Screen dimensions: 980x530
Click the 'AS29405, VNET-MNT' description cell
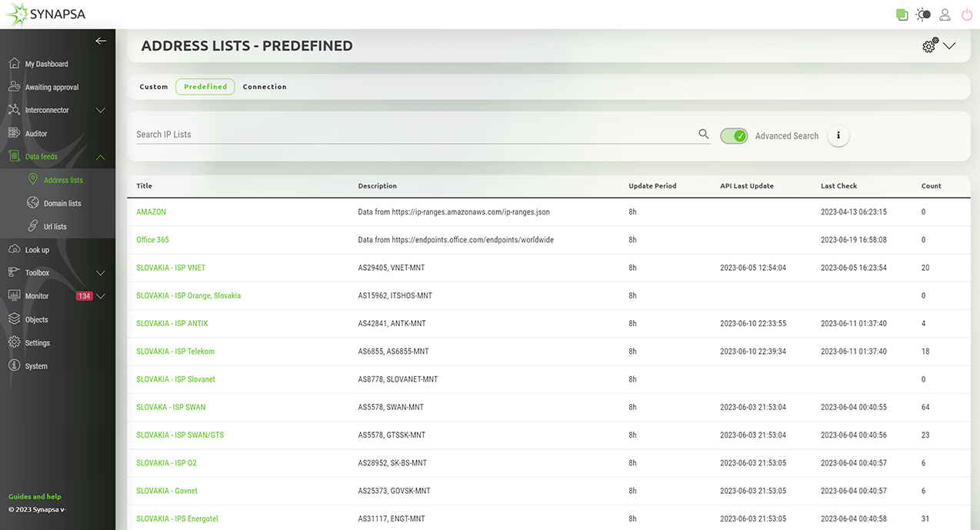(392, 268)
